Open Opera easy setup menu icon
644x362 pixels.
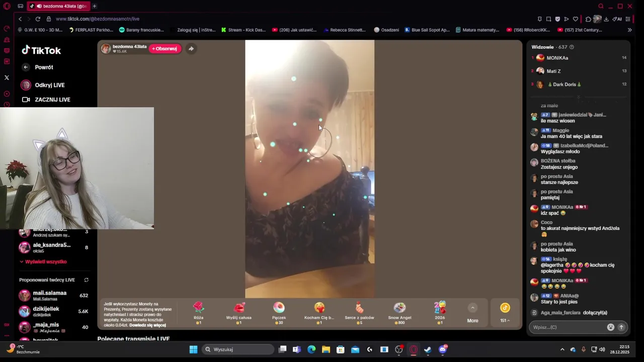click(x=627, y=19)
